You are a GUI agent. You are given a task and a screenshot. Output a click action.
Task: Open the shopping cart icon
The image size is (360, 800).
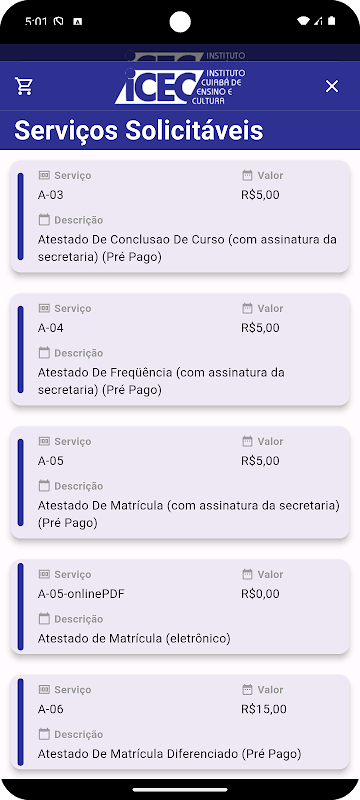click(24, 86)
